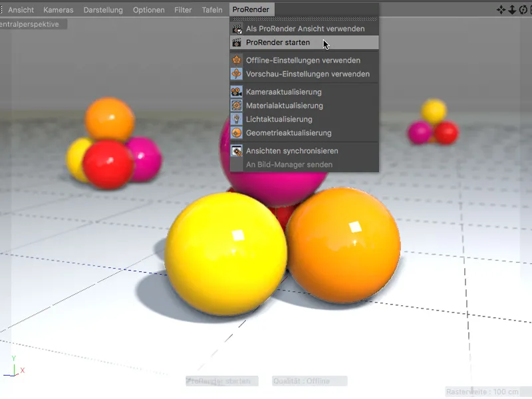Click the ProRender starten clapperboard icon
The width and height of the screenshot is (532, 399).
pos(237,43)
